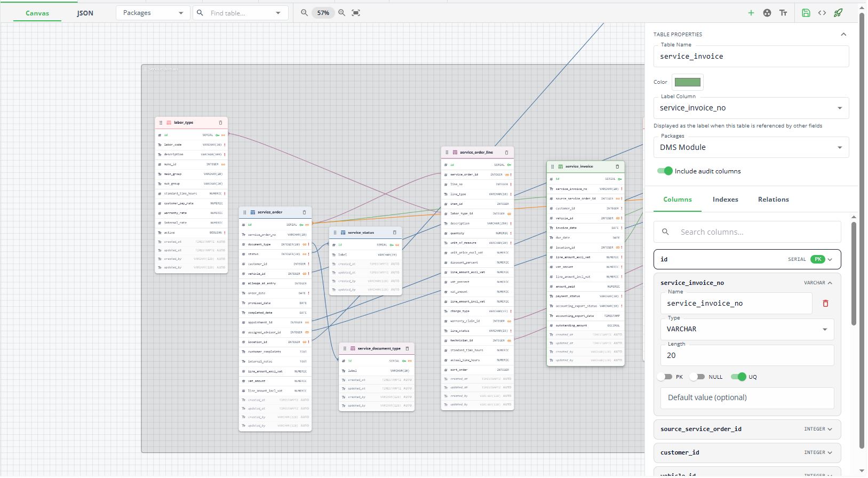Grab the service_order table drag handle
The height and width of the screenshot is (478, 868).
[245, 212]
